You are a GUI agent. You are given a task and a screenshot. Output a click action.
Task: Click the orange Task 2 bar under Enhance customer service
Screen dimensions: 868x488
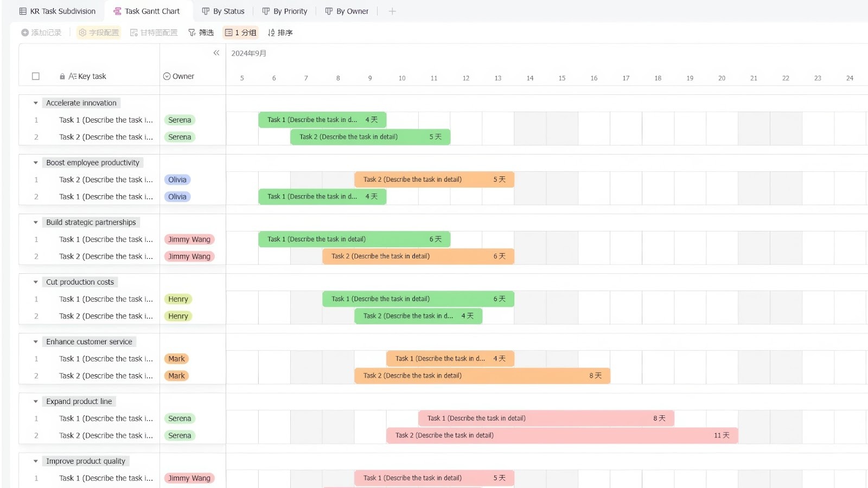[x=482, y=375]
